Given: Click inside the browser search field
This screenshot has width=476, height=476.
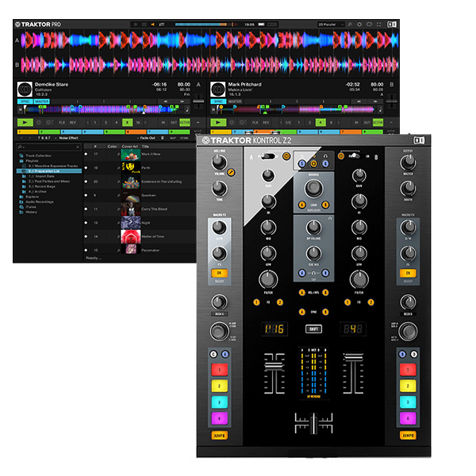Looking at the screenshot, I should (x=48, y=147).
